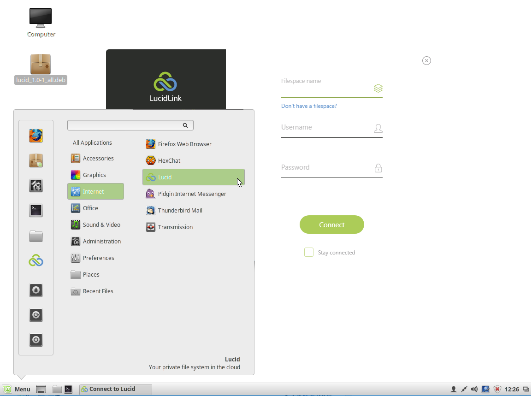Viewport: 532px width, 396px height.
Task: Launch HexChat from the application list
Action: pyautogui.click(x=194, y=160)
